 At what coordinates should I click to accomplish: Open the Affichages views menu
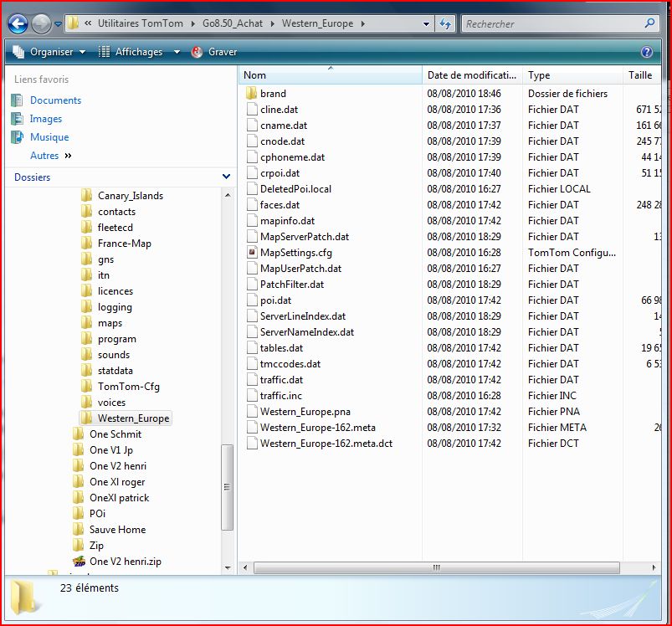[x=139, y=52]
